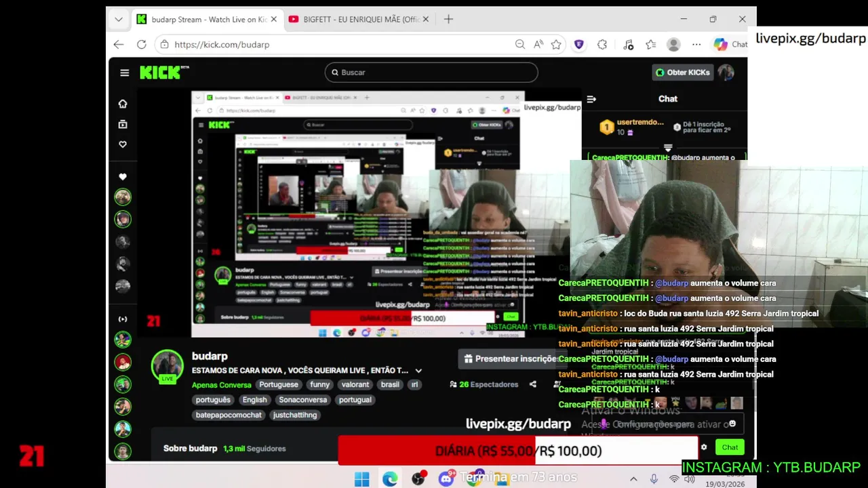Select the justchattihng tag
This screenshot has height=488, width=868.
coord(295,415)
